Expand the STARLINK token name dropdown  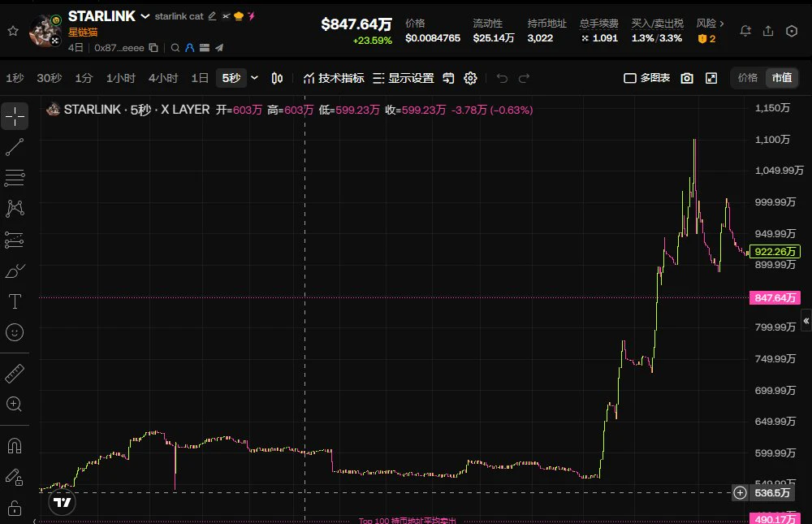pyautogui.click(x=145, y=16)
